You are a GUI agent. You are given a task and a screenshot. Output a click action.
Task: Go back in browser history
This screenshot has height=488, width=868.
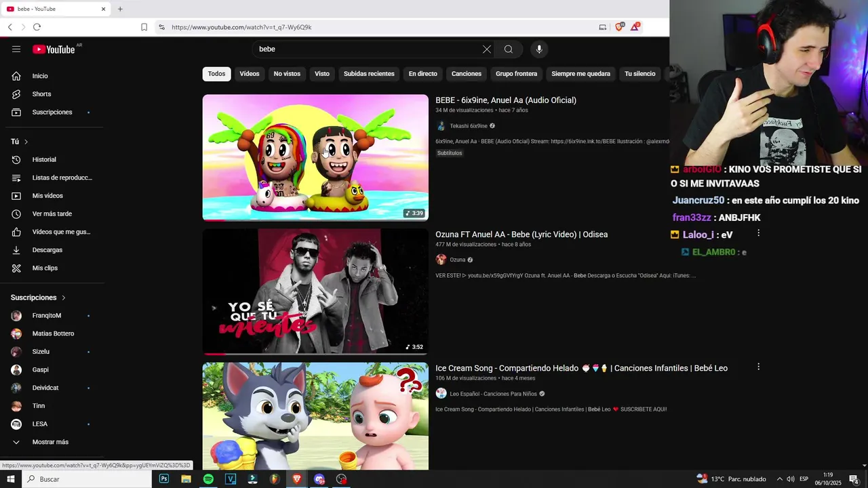pyautogui.click(x=9, y=27)
